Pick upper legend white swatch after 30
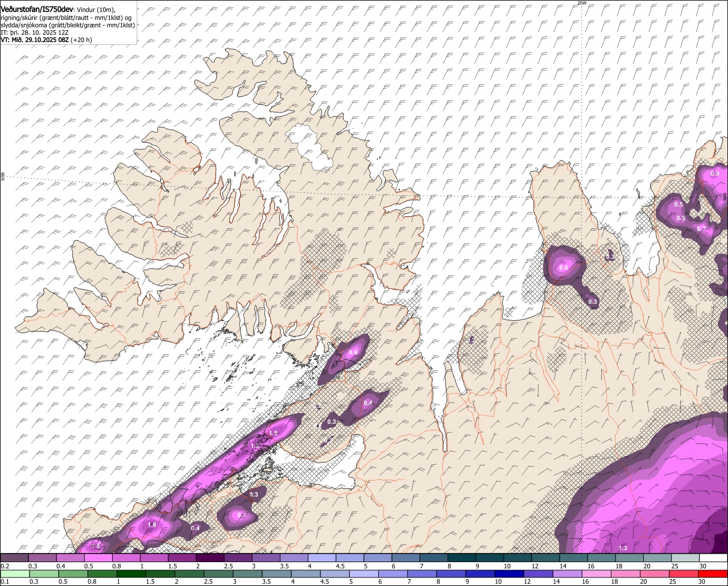The width and height of the screenshot is (728, 586). 714,558
